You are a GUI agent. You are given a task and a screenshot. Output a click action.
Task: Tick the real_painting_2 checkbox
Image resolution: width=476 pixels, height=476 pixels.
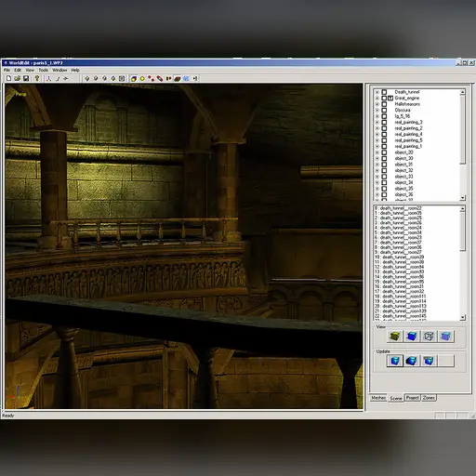384,128
